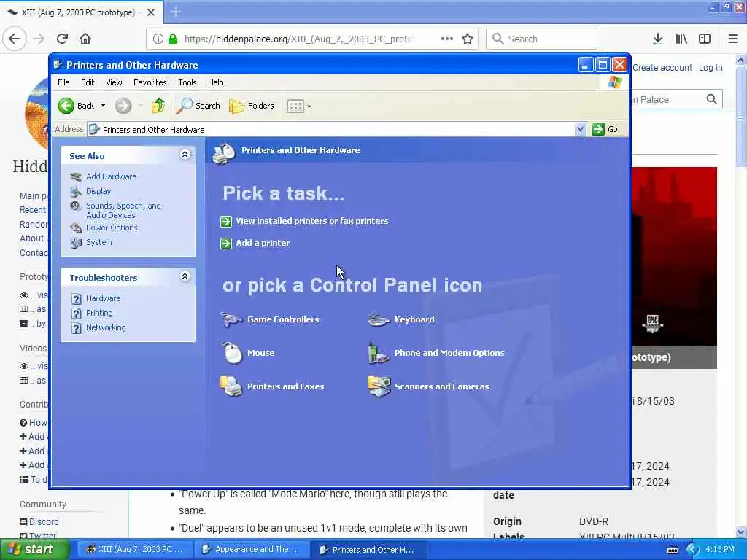This screenshot has width=747, height=560.
Task: Open the File menu
Action: 63,82
